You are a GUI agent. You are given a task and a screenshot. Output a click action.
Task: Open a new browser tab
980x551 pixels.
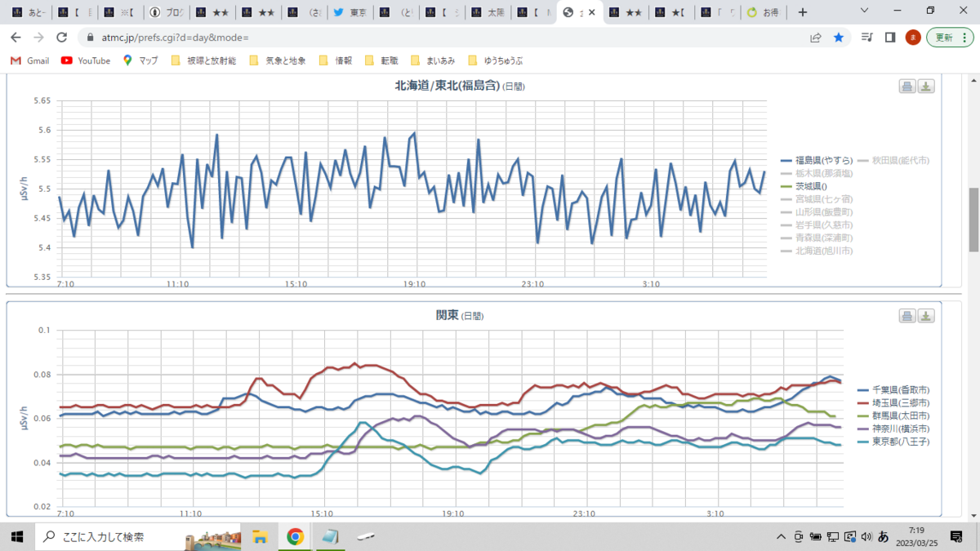coord(803,12)
